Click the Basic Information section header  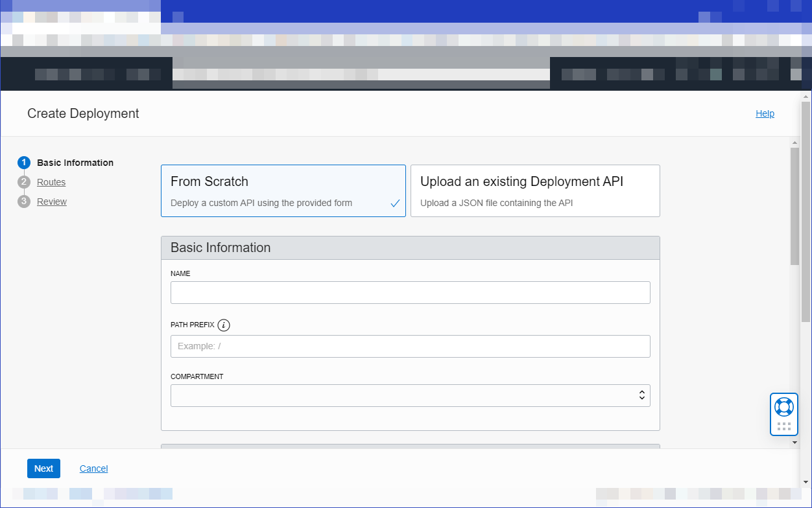coord(411,248)
